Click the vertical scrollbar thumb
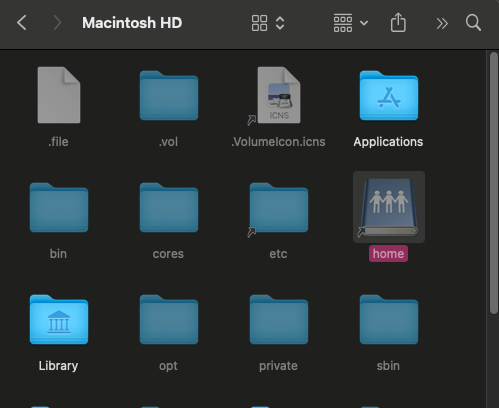Image resolution: width=499 pixels, height=408 pixels. click(494, 183)
